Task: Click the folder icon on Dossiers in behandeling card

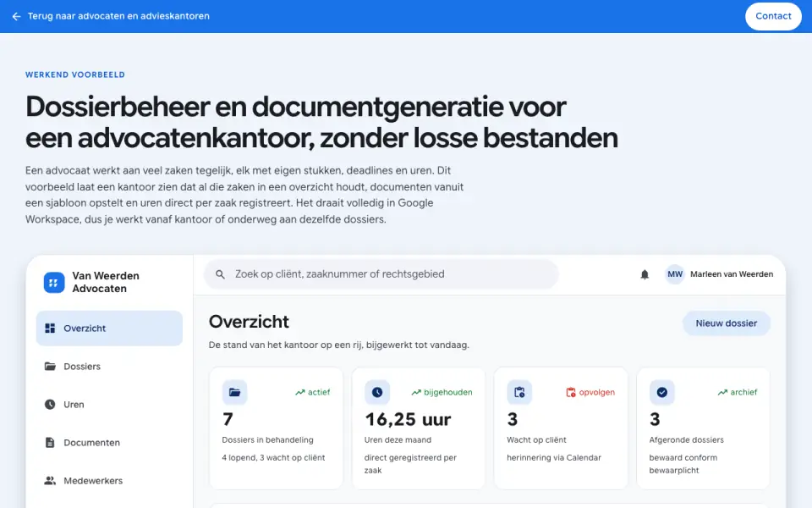Action: coord(234,392)
